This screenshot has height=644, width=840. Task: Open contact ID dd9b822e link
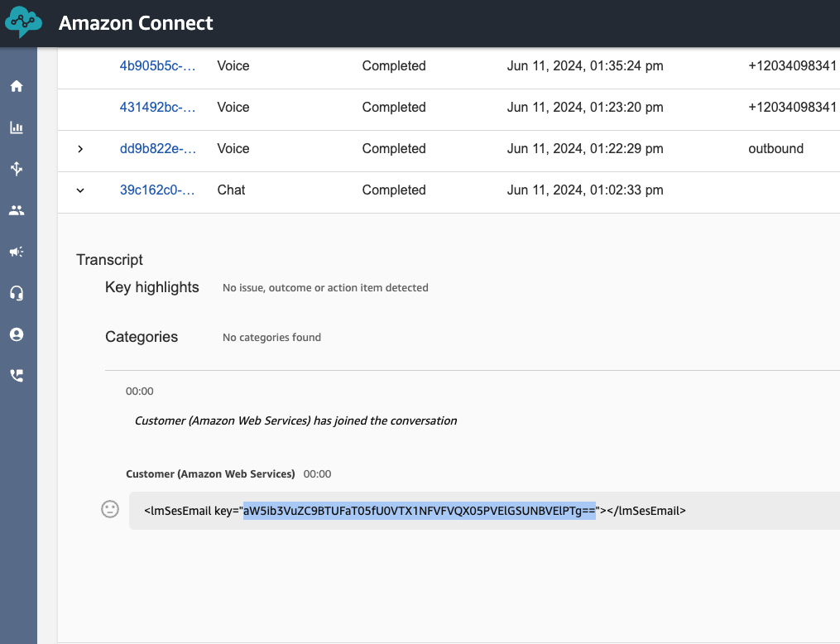click(x=157, y=149)
